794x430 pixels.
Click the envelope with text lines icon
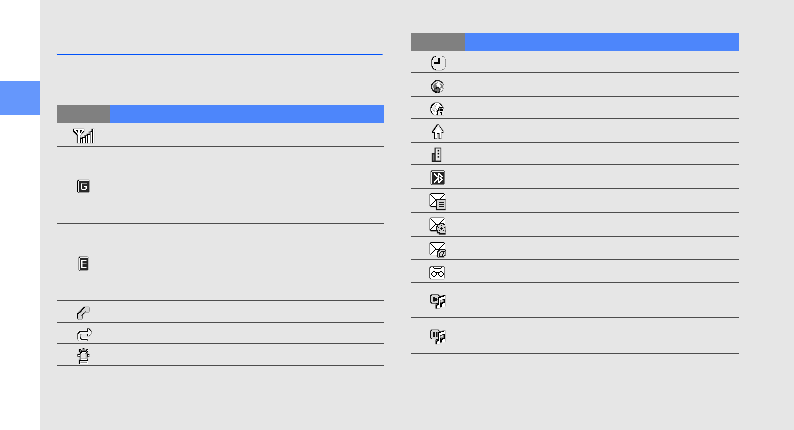pos(438,202)
